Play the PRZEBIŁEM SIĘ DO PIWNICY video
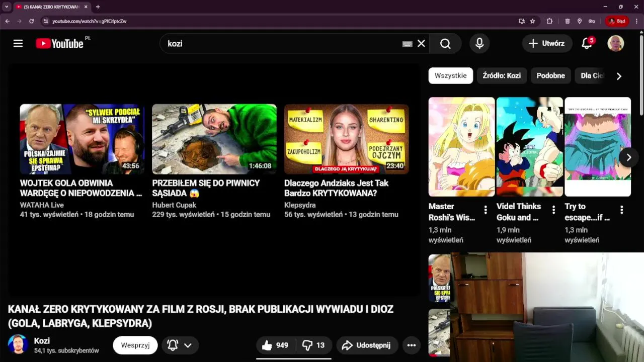This screenshot has height=362, width=644. click(214, 139)
